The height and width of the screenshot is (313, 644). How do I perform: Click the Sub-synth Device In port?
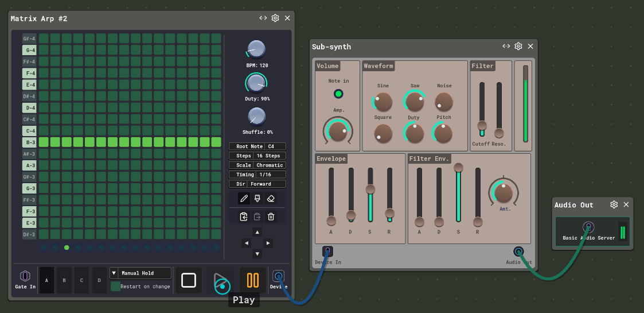coord(327,252)
